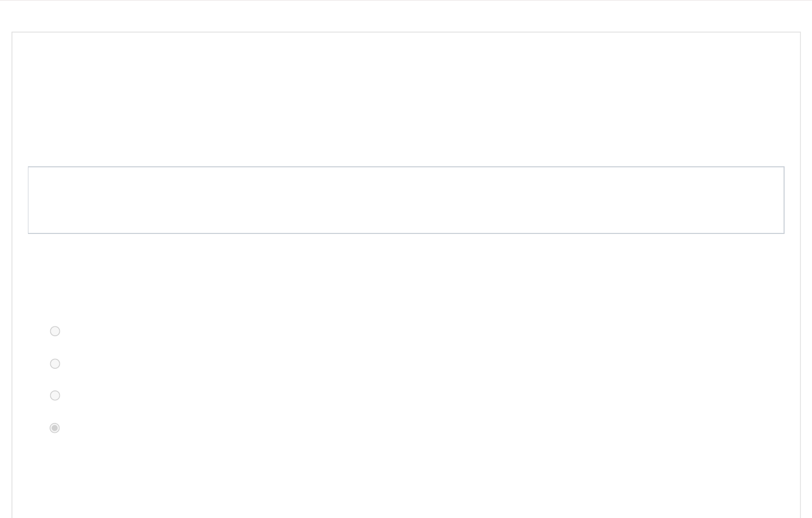The height and width of the screenshot is (518, 812).
Task: Click inside the large empty bordered box
Action: 406,200
